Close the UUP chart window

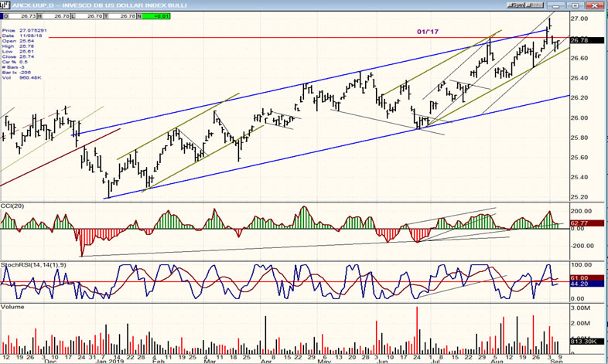click(x=594, y=5)
